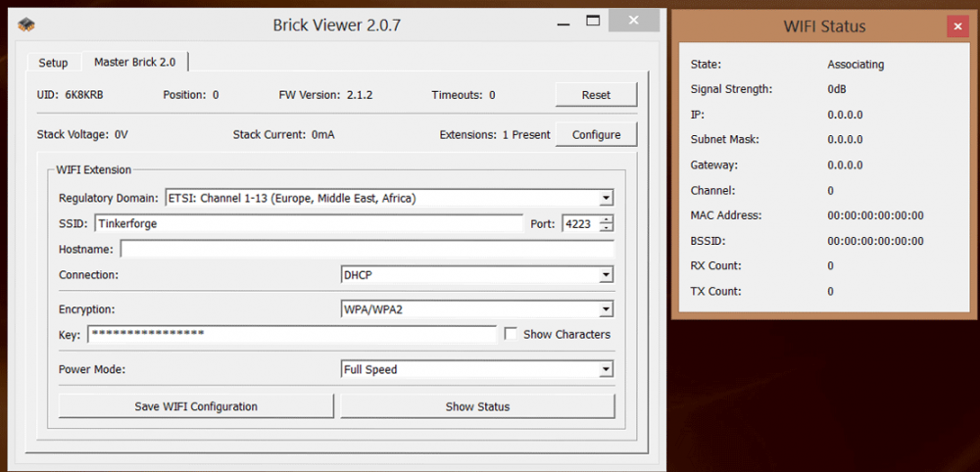Viewport: 980px width, 472px height.
Task: Click Save WIFI Configuration
Action: click(196, 406)
